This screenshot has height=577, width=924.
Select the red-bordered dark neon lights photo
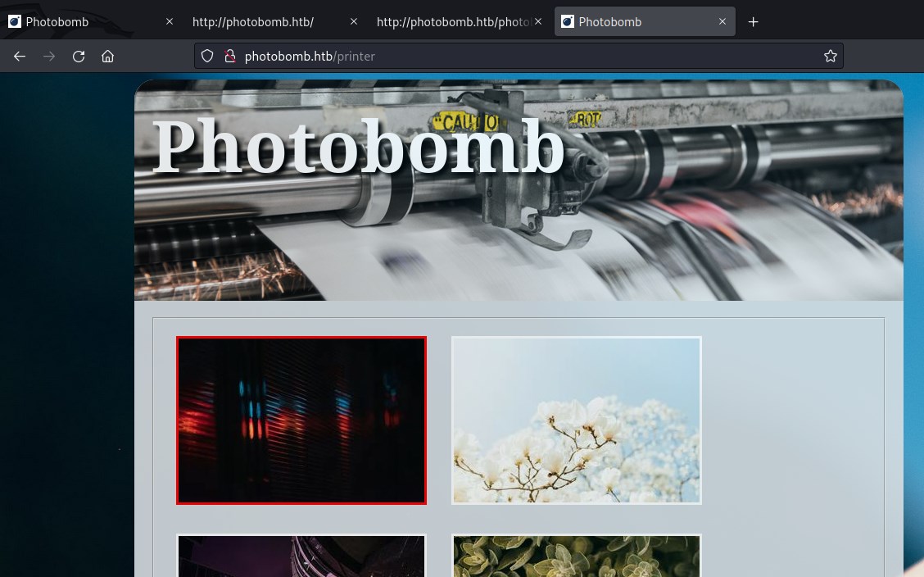[301, 420]
